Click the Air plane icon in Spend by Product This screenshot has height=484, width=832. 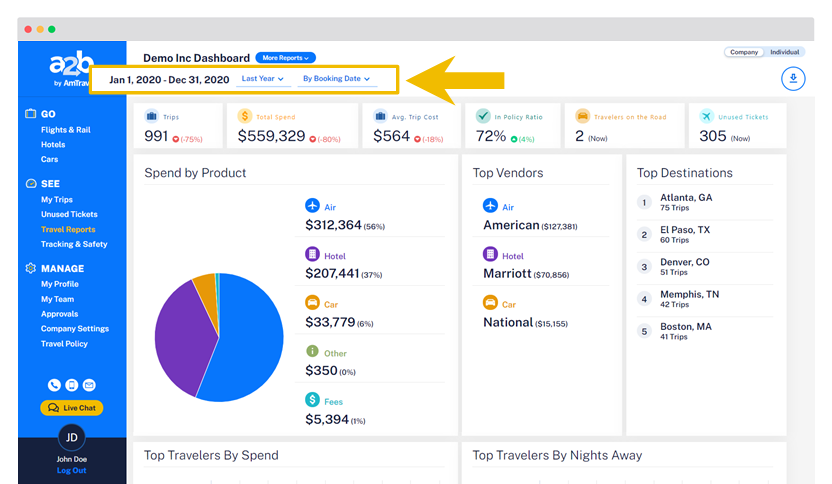[x=312, y=205]
